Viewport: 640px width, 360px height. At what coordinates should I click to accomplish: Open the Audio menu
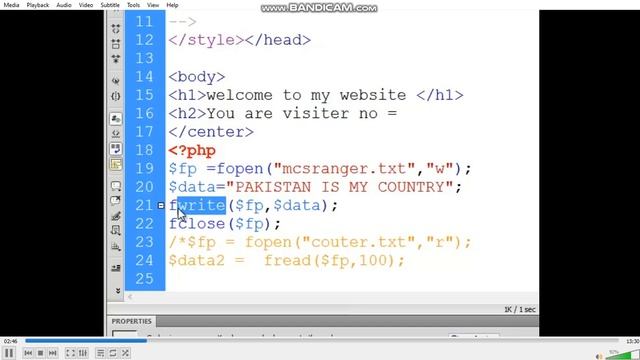(64, 5)
